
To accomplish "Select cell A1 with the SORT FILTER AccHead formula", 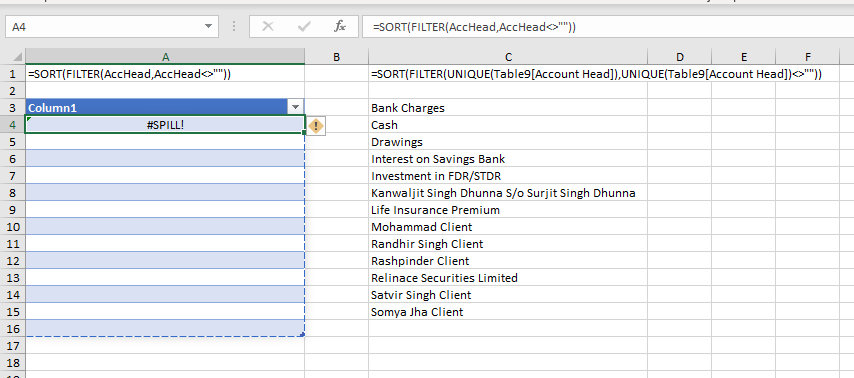I will coord(165,74).
